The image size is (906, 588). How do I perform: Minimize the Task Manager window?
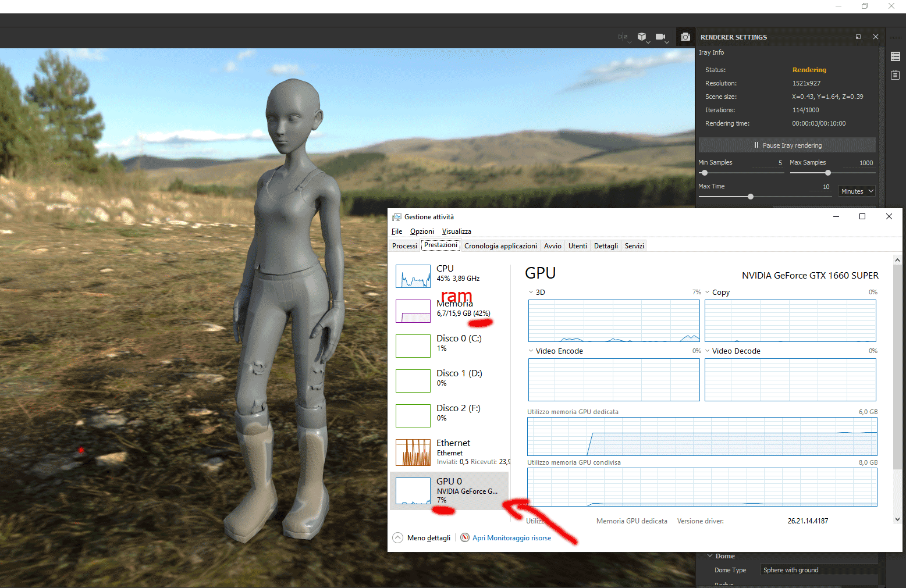tap(836, 216)
